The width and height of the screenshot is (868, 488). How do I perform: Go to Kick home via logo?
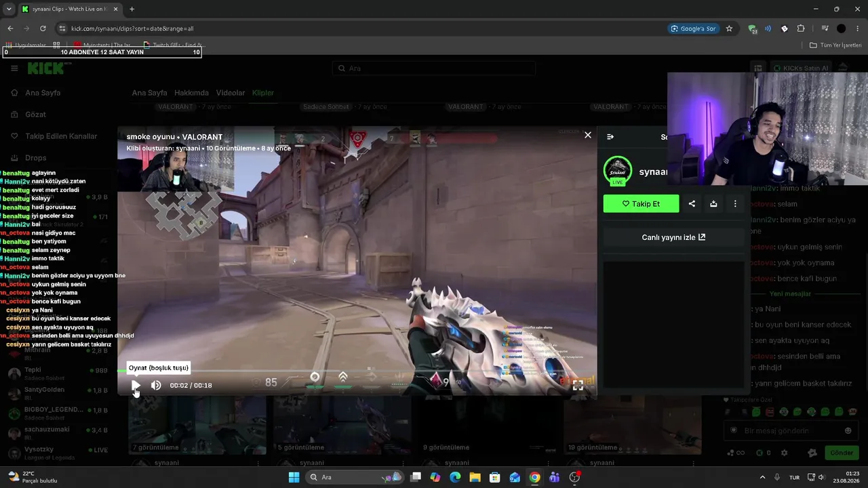point(47,68)
